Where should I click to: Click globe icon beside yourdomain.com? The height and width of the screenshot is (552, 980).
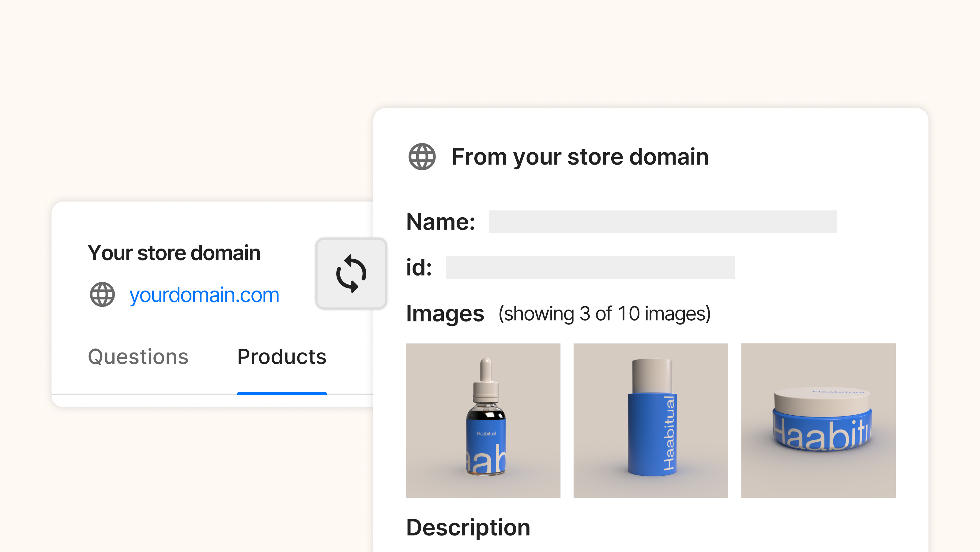pos(102,294)
